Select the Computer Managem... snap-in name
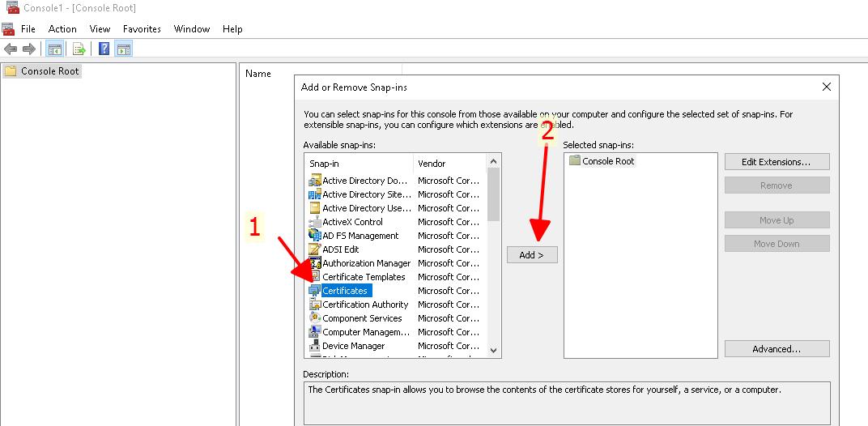This screenshot has width=868, height=426. (366, 332)
